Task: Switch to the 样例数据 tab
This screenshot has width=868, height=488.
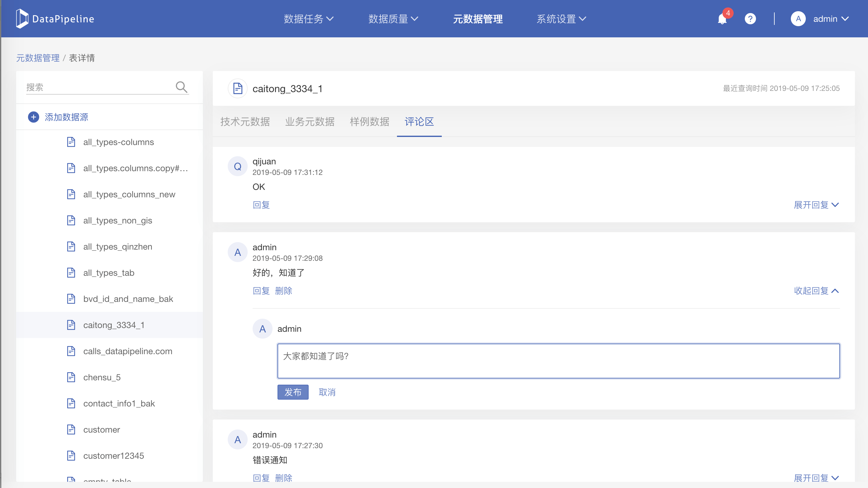Action: tap(369, 122)
